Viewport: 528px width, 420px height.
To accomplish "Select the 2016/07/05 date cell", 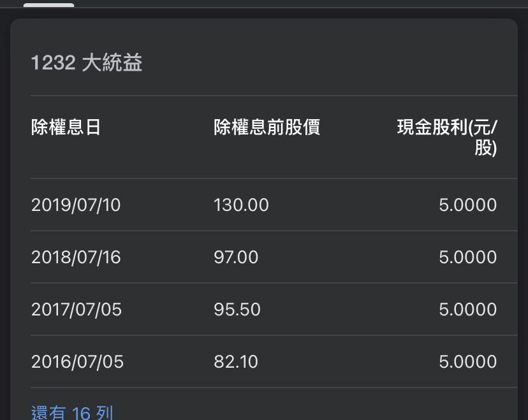I will (x=77, y=362).
